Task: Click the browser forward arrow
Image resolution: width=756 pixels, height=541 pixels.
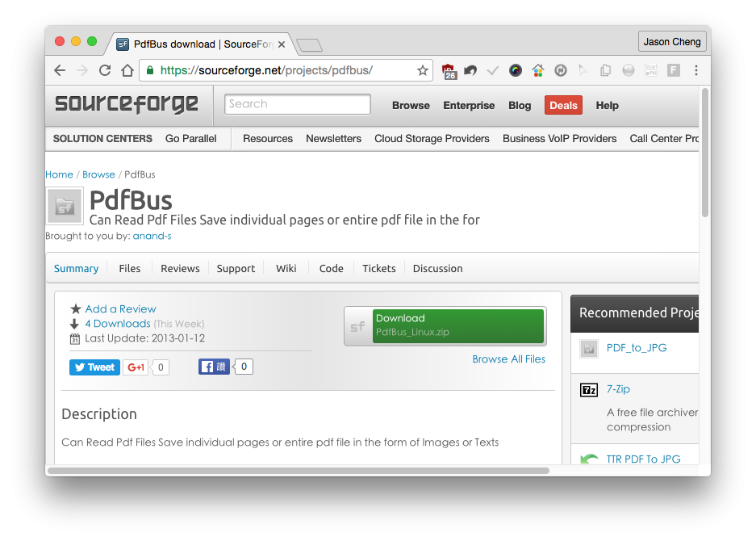Action: click(x=82, y=70)
